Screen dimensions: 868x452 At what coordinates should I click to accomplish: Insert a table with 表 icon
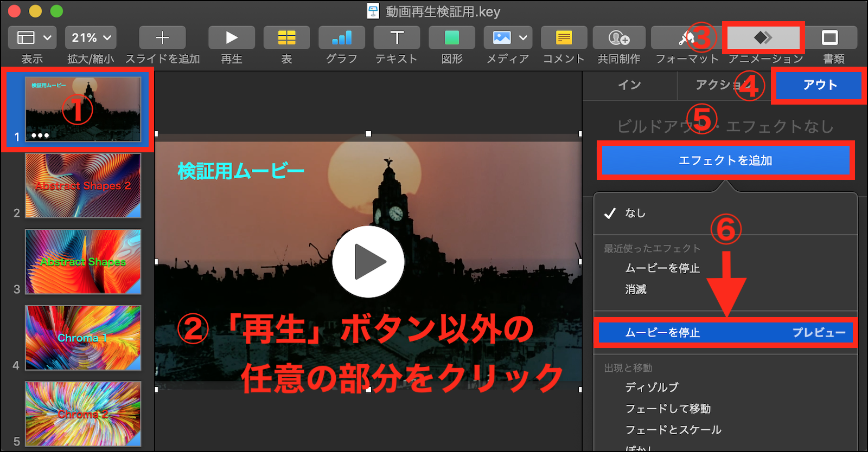[286, 37]
